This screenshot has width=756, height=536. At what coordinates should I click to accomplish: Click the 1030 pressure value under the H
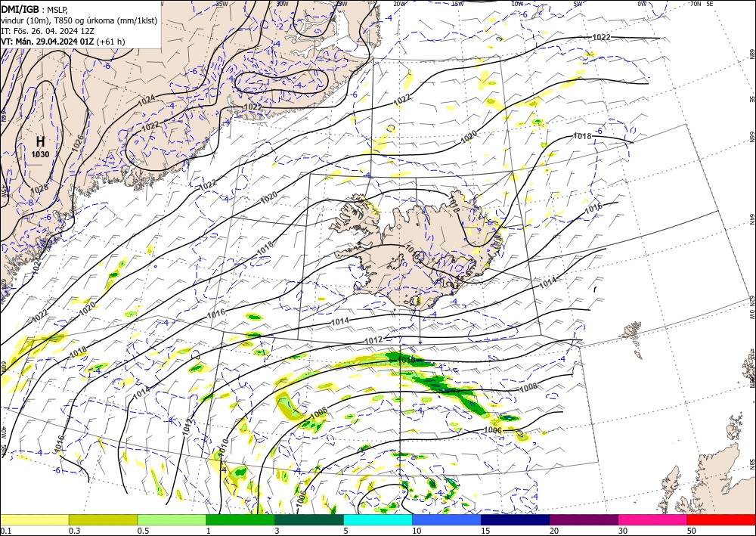click(x=41, y=154)
